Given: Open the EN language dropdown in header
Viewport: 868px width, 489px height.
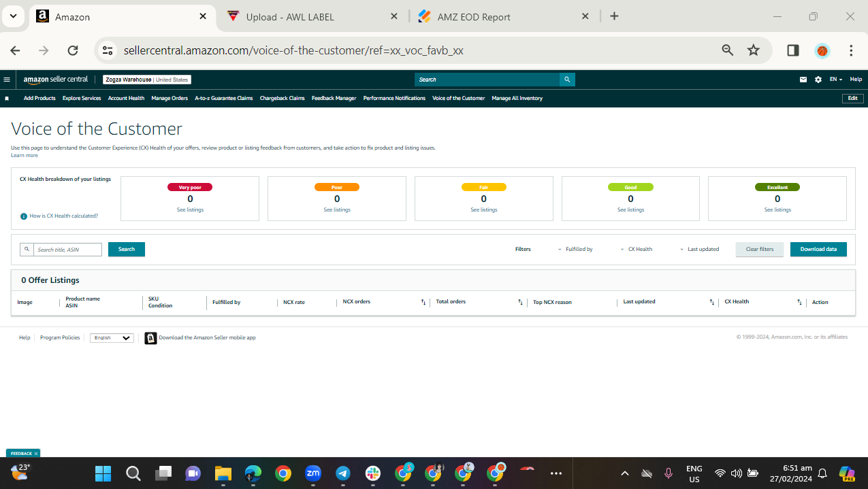Looking at the screenshot, I should pyautogui.click(x=835, y=80).
